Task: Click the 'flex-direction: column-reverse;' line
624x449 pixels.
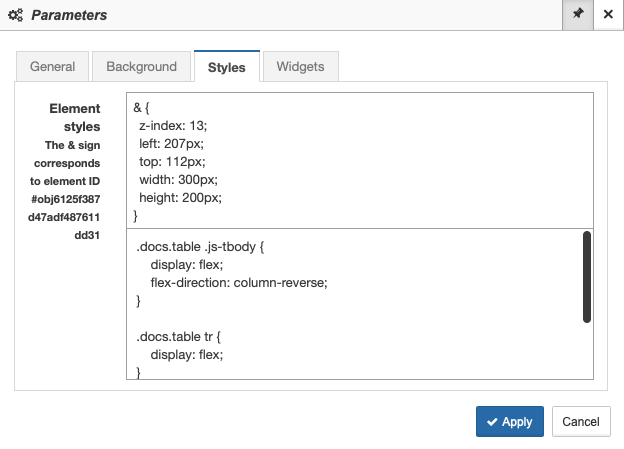Action: (x=239, y=283)
